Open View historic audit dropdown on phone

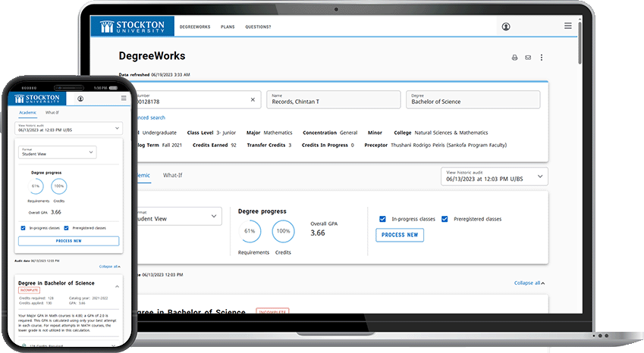click(68, 128)
